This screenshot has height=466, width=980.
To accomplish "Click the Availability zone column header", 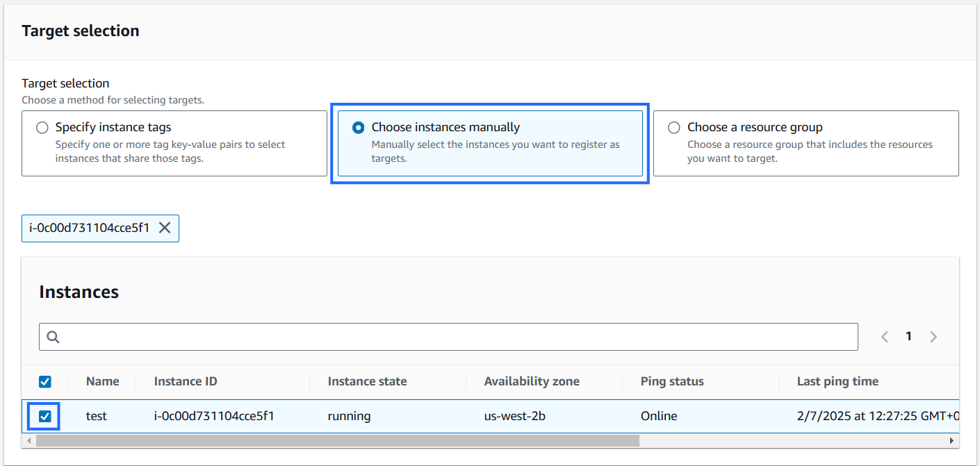I will (x=532, y=381).
